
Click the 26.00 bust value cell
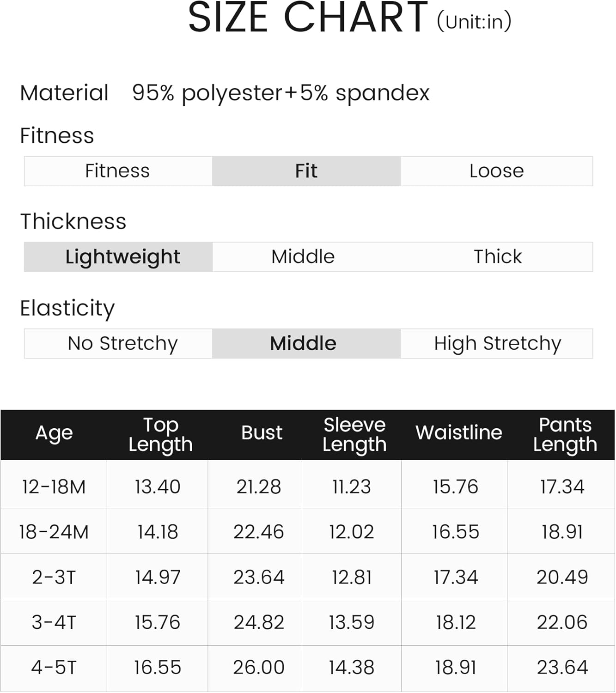point(259,668)
